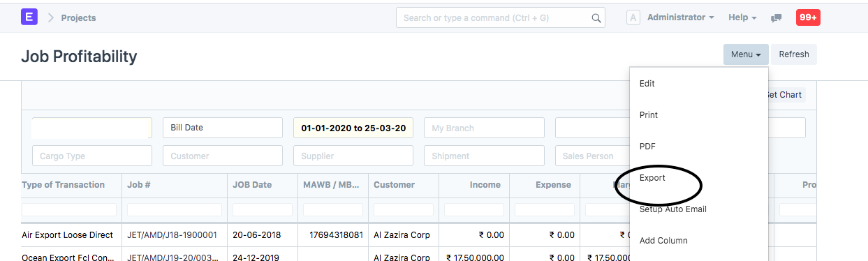Viewport: 868px width, 261px height.
Task: Click the Administrator avatar icon
Action: tap(633, 17)
